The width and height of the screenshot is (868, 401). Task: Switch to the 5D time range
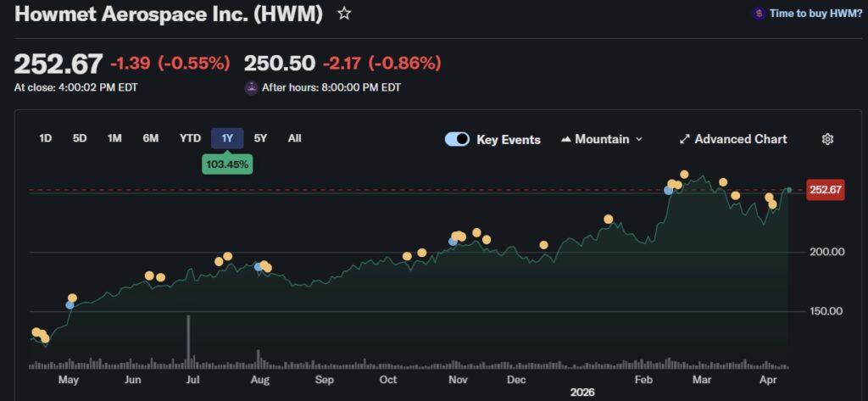tap(80, 138)
